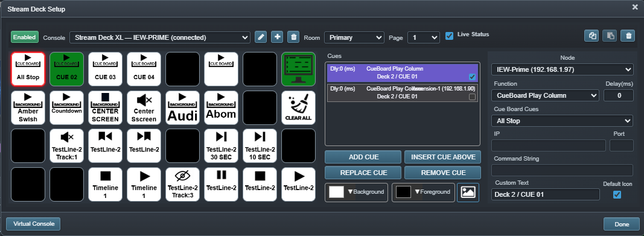
Task: Open the Node dropdown
Action: (x=563, y=69)
